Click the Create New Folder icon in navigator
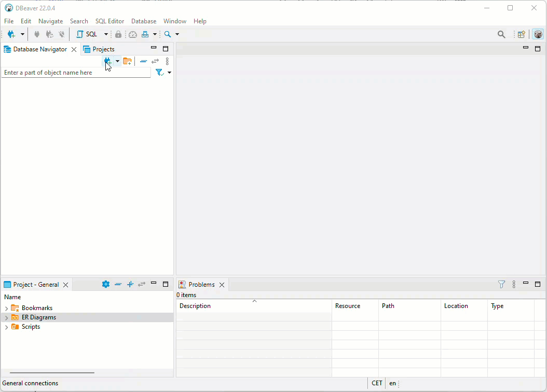The width and height of the screenshot is (547, 392). pyautogui.click(x=127, y=61)
